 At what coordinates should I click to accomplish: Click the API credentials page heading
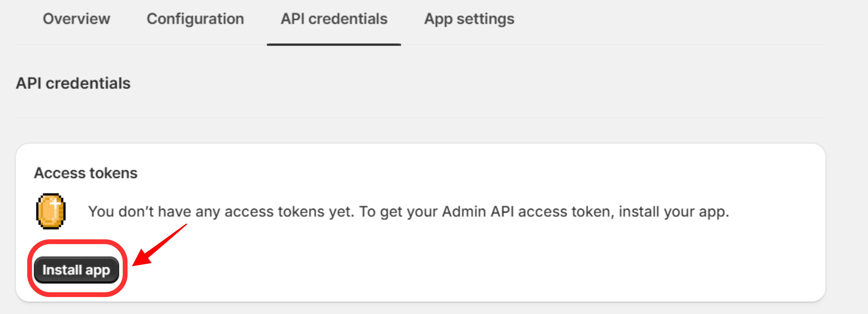pyautogui.click(x=73, y=83)
